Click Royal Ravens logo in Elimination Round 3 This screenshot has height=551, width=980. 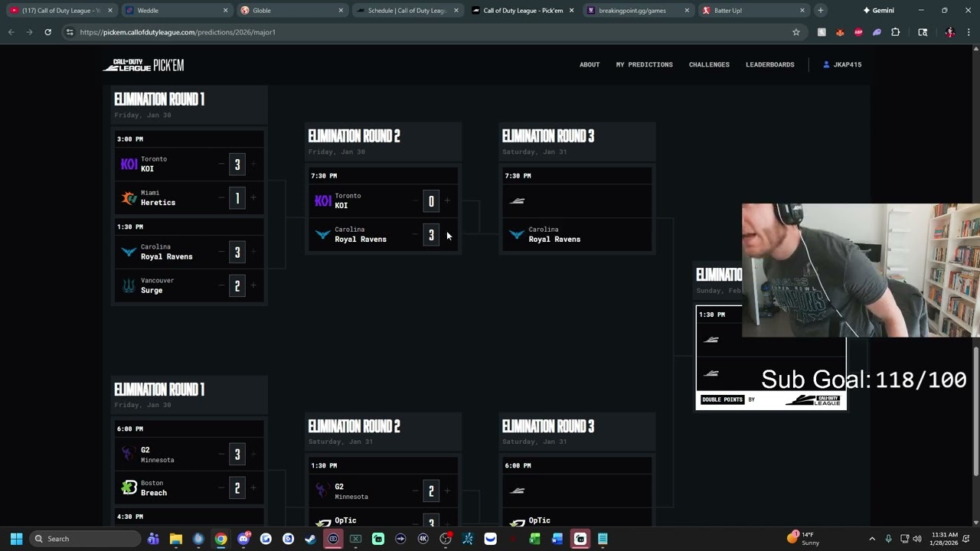point(517,234)
